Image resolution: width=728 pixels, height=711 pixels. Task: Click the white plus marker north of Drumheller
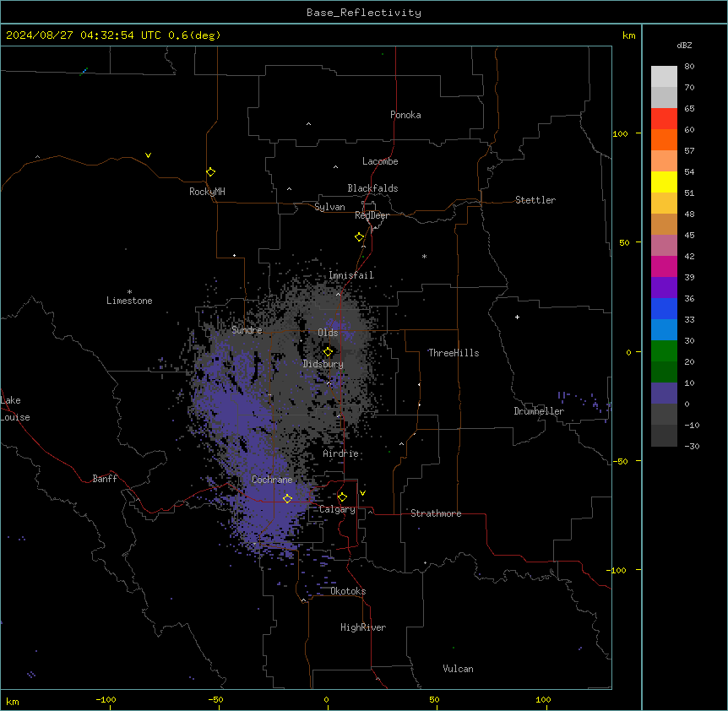tap(517, 317)
